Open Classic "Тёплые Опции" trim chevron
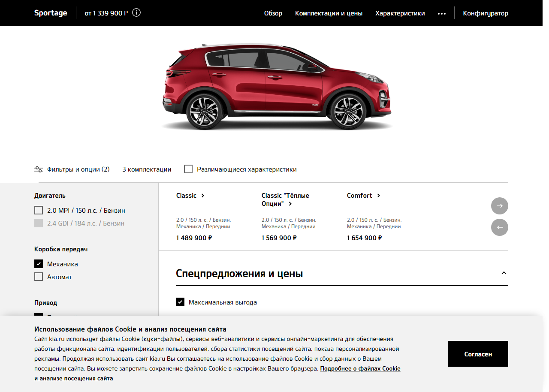The height and width of the screenshot is (392, 549). 290,204
